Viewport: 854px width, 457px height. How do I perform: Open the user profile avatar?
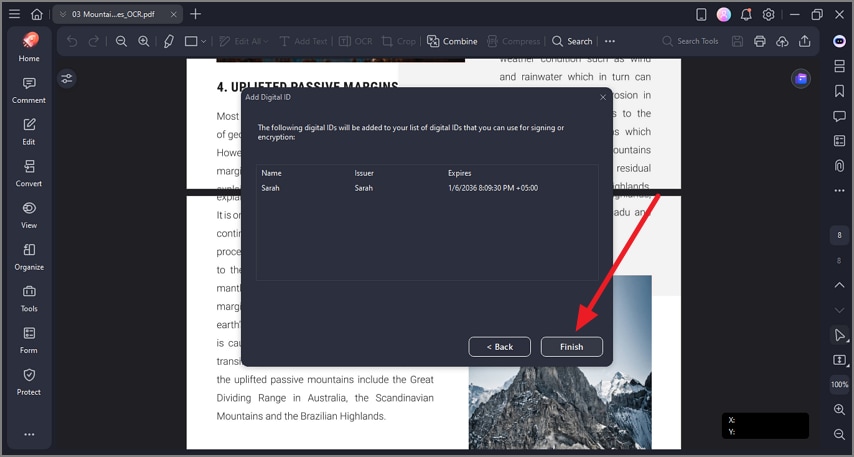(724, 15)
